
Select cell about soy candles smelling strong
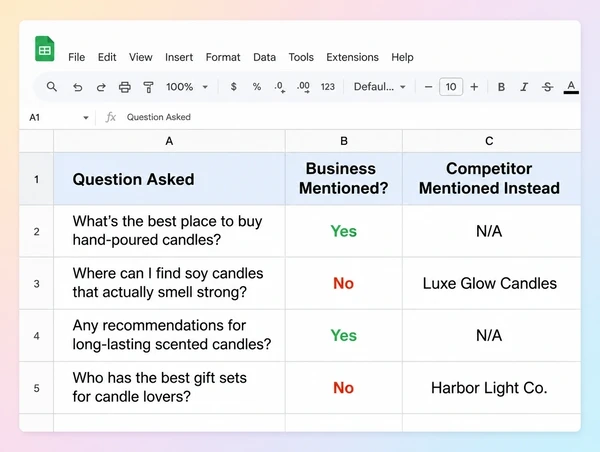pyautogui.click(x=169, y=284)
